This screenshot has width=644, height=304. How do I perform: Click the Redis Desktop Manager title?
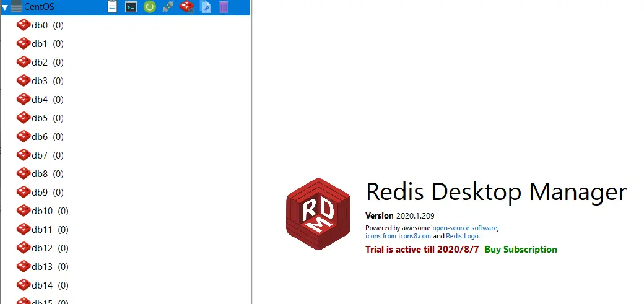[496, 191]
